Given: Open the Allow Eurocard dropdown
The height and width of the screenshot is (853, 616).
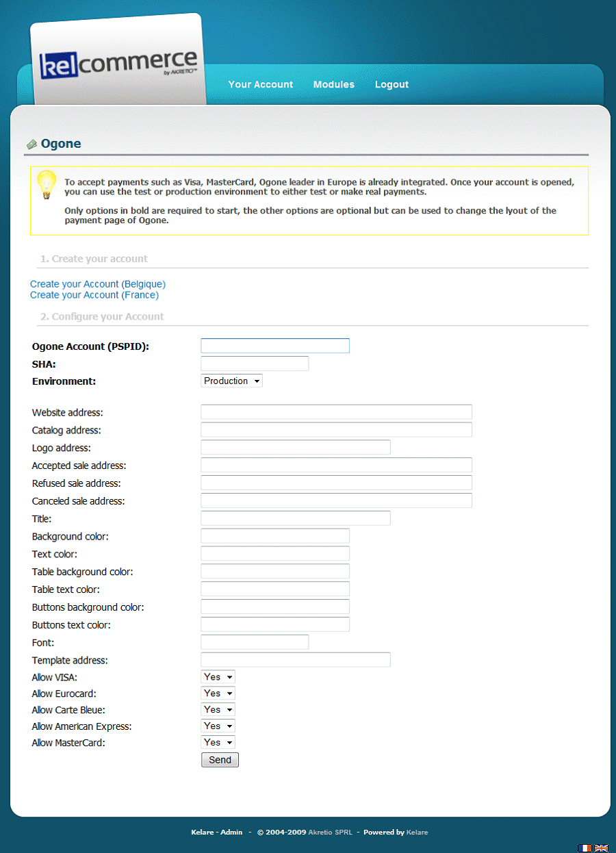Looking at the screenshot, I should [x=218, y=693].
